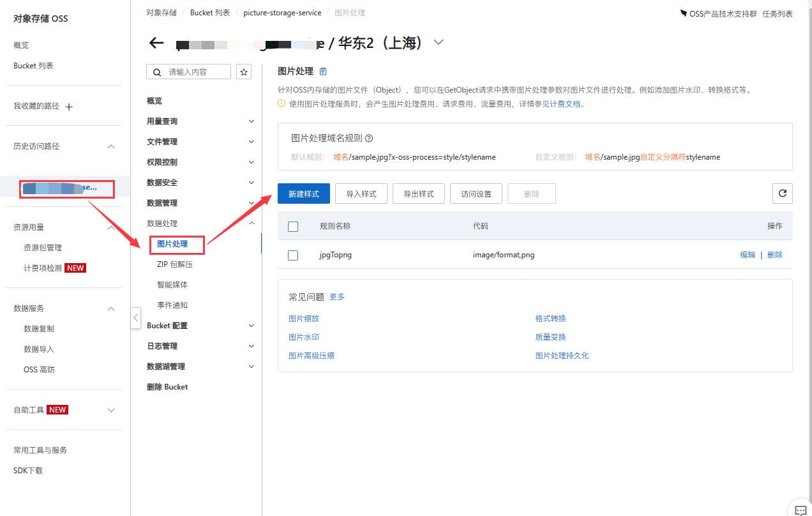The height and width of the screenshot is (516, 812).
Task: Add a favorite path with plus icon
Action: pos(70,107)
